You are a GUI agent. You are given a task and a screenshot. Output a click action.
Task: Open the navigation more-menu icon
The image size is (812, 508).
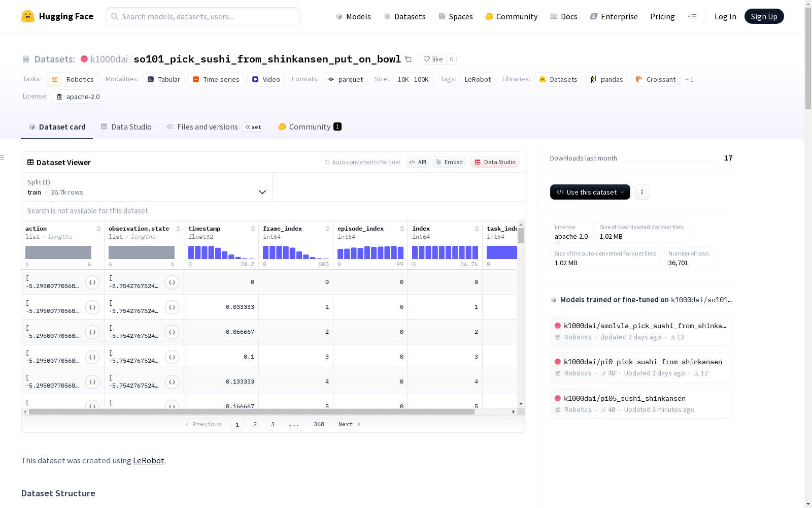[692, 16]
